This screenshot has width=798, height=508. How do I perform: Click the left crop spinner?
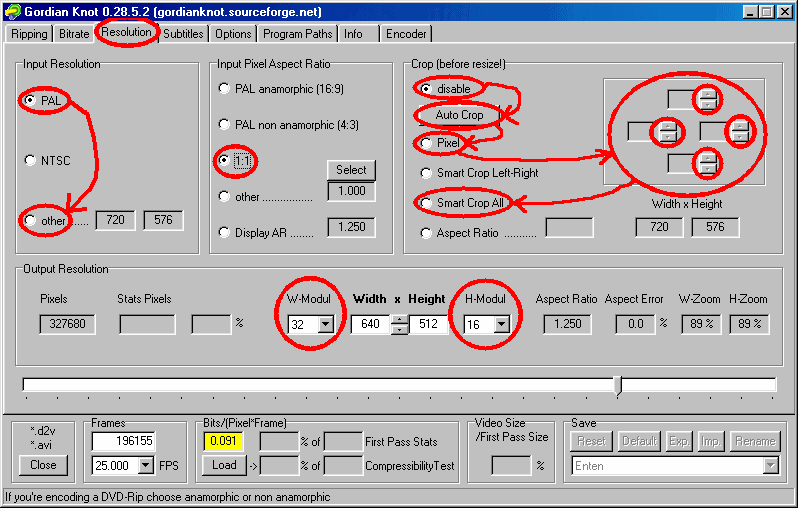point(668,131)
